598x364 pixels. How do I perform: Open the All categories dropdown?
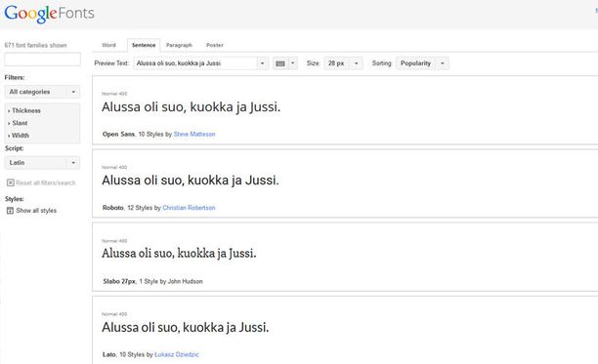tap(42, 92)
